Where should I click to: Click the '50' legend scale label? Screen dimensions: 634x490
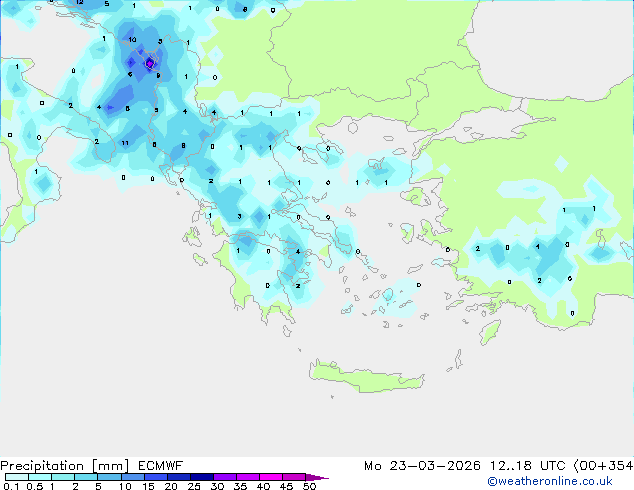tap(309, 486)
